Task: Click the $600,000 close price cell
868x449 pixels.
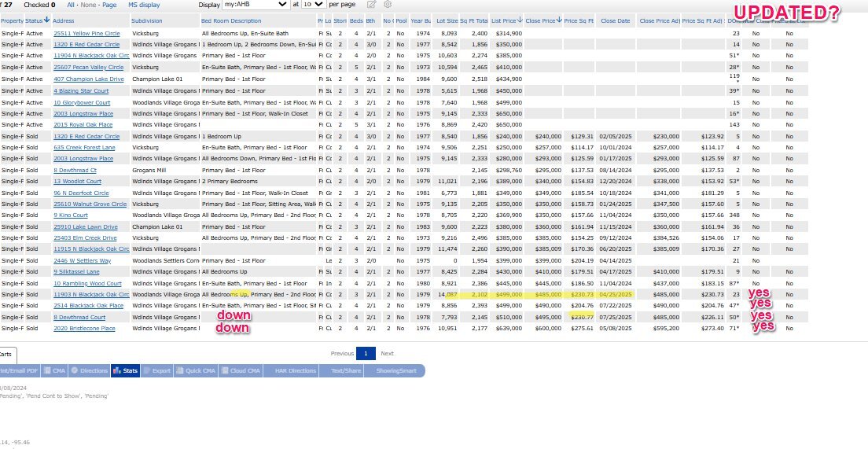Action: (x=548, y=329)
